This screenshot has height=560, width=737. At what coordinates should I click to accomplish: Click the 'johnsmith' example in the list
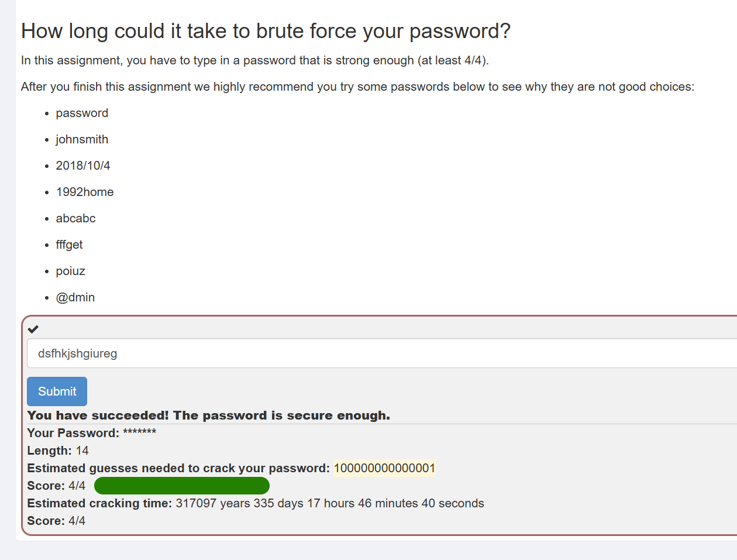[82, 139]
